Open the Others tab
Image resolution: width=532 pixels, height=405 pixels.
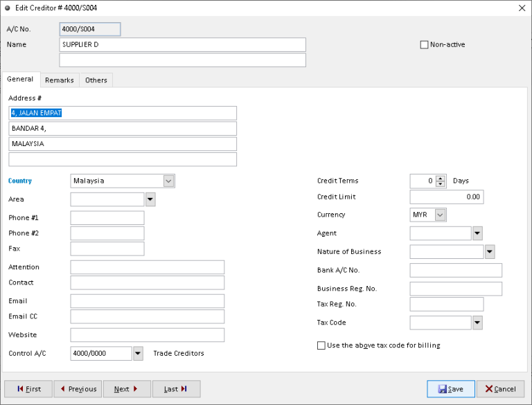(x=96, y=80)
